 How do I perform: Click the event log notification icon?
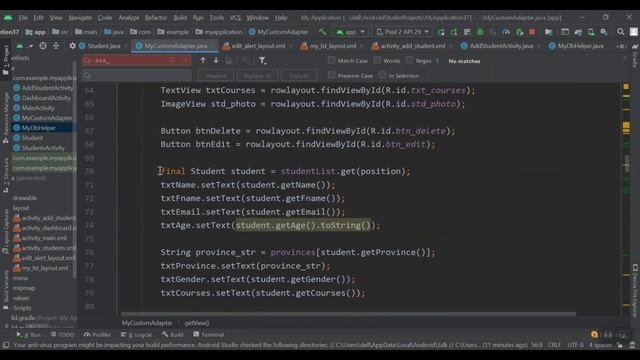coord(594,334)
